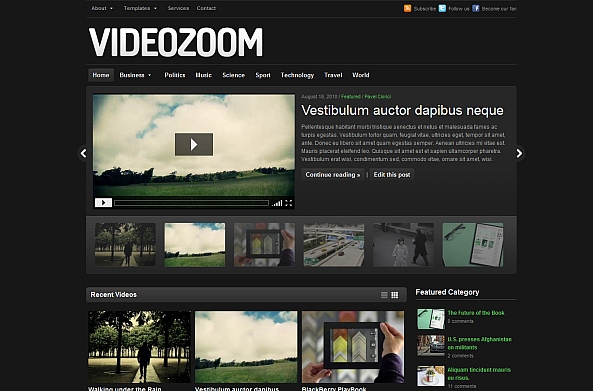593x391 pixels.
Task: Open the Music category
Action: [x=203, y=75]
